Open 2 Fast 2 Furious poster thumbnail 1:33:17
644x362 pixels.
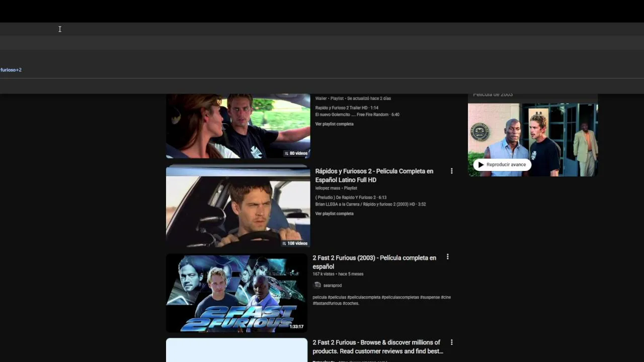point(236,293)
